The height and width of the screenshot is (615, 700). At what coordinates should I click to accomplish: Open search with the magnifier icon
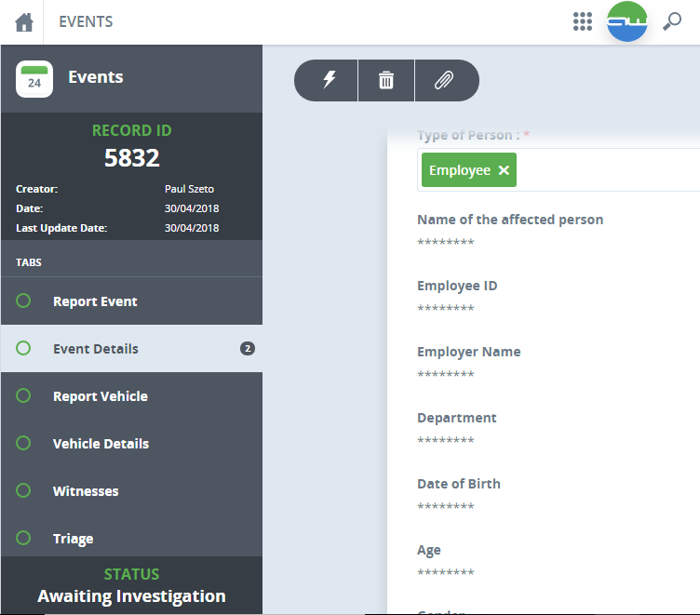coord(671,22)
